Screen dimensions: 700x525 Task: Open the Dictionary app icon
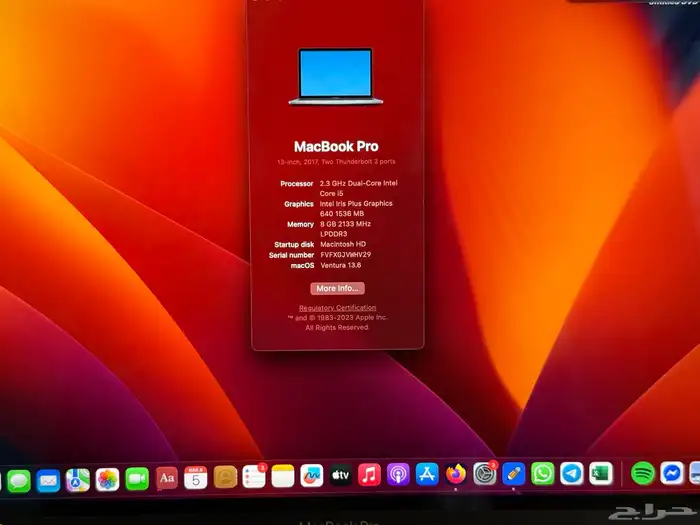pos(167,479)
